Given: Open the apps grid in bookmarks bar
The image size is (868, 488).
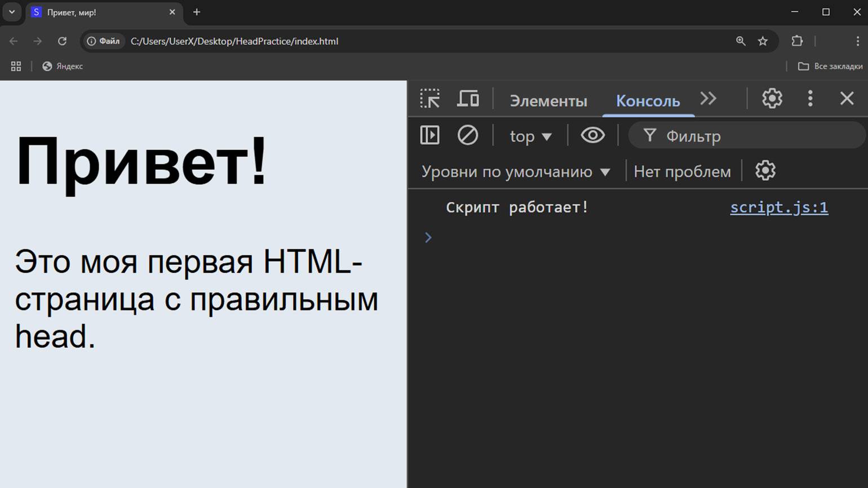Looking at the screenshot, I should (x=16, y=66).
